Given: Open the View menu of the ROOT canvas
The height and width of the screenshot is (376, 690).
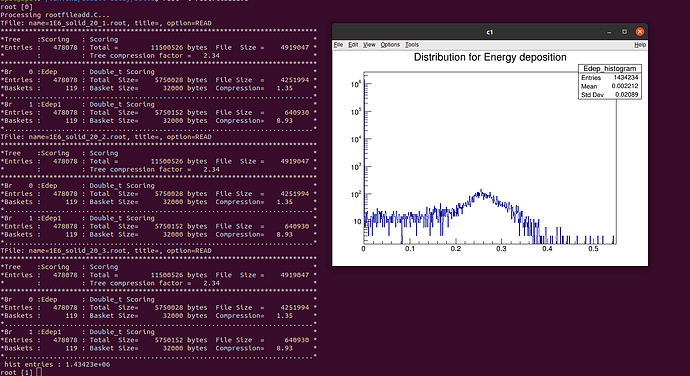Looking at the screenshot, I should (369, 45).
